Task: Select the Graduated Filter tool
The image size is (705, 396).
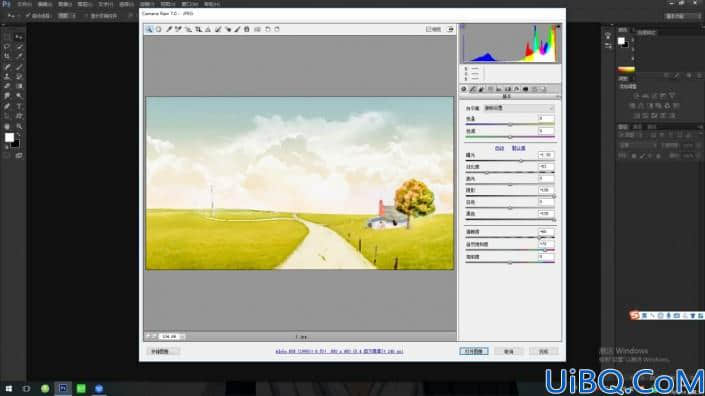Action: pos(247,29)
